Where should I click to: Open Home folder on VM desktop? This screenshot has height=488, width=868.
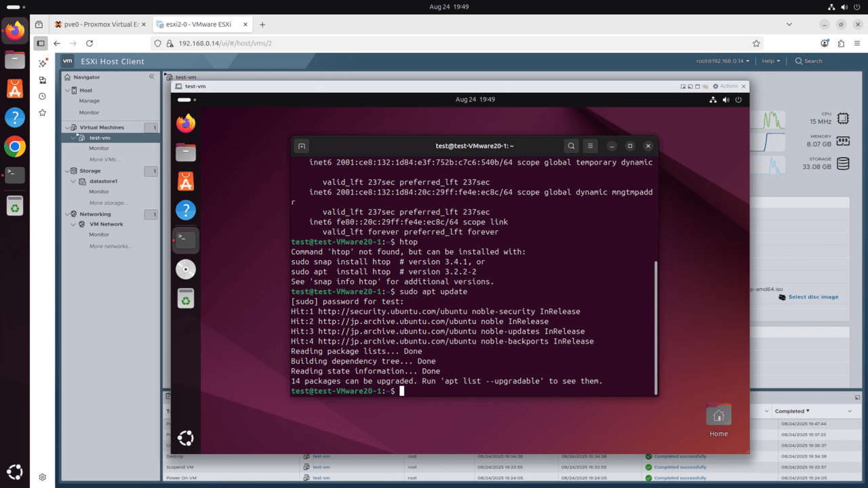(719, 420)
